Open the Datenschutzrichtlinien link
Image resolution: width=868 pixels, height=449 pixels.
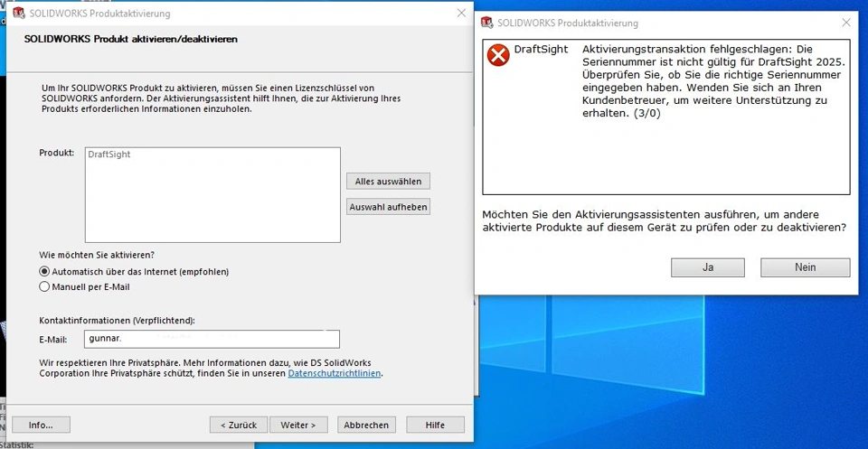[335, 373]
